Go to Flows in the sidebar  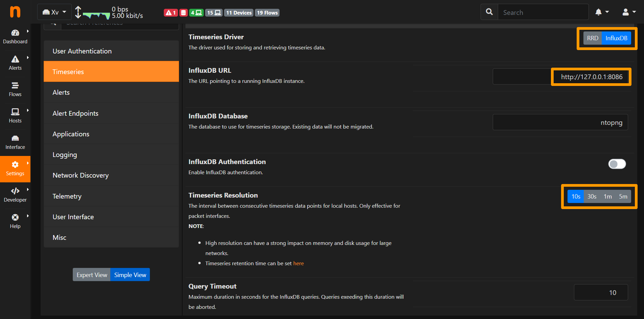(x=15, y=89)
